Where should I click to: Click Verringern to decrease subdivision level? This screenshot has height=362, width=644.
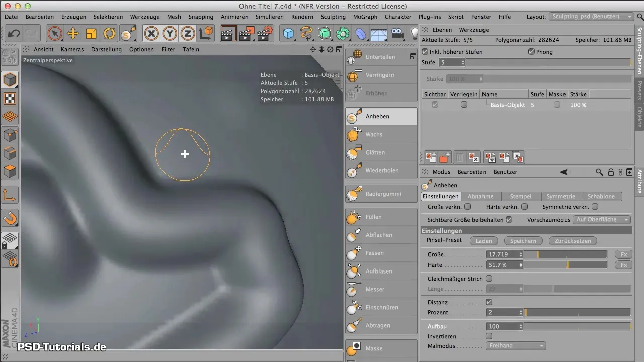tap(381, 75)
